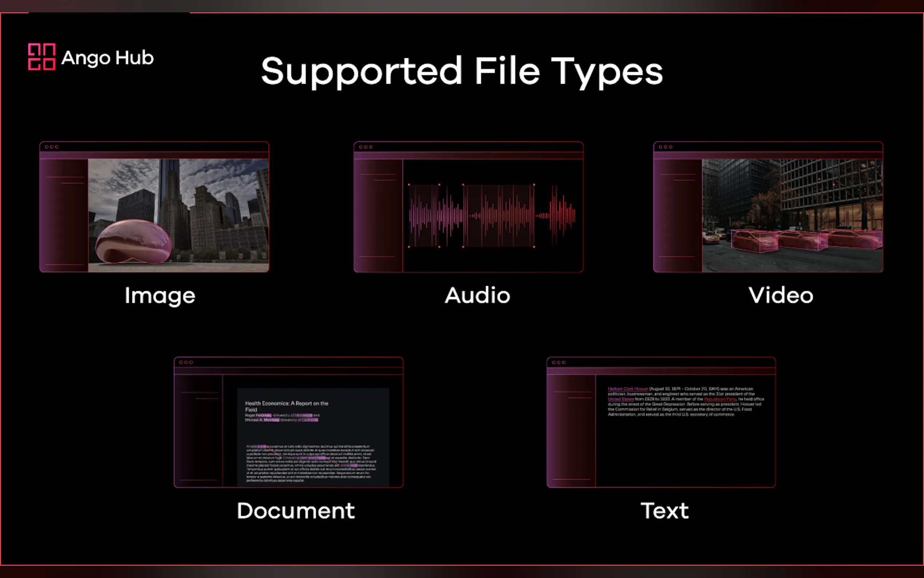Click the window dots of the Image preview

coord(52,147)
